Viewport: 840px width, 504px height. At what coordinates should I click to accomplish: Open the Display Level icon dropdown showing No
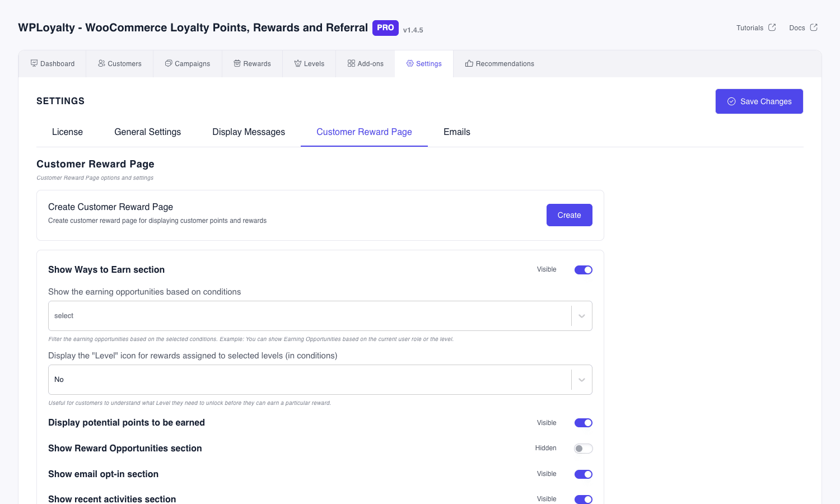click(x=320, y=380)
